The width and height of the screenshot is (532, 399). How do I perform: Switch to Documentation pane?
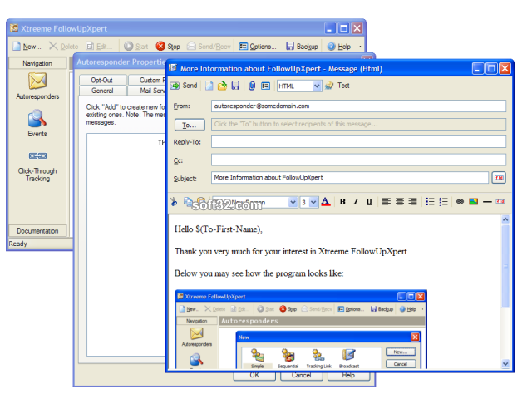pos(37,231)
